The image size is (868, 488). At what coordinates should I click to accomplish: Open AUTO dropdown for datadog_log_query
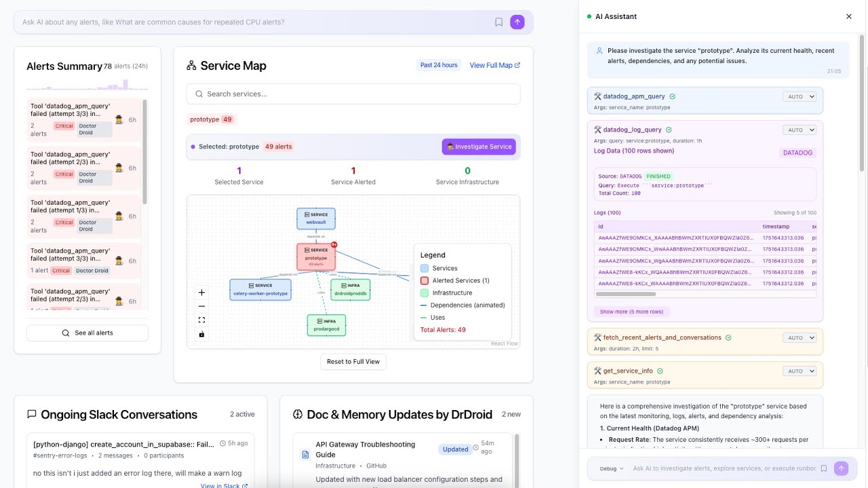800,130
